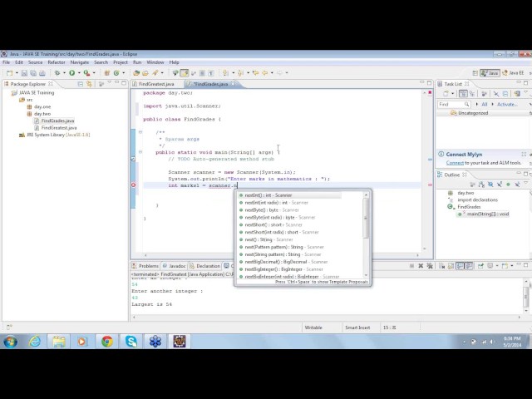This screenshot has width=532, height=399.
Task: Open the Navigate menu
Action: 80,62
